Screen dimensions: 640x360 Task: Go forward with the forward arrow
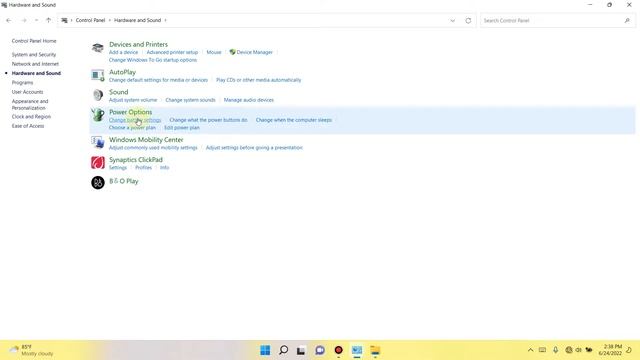(x=24, y=20)
